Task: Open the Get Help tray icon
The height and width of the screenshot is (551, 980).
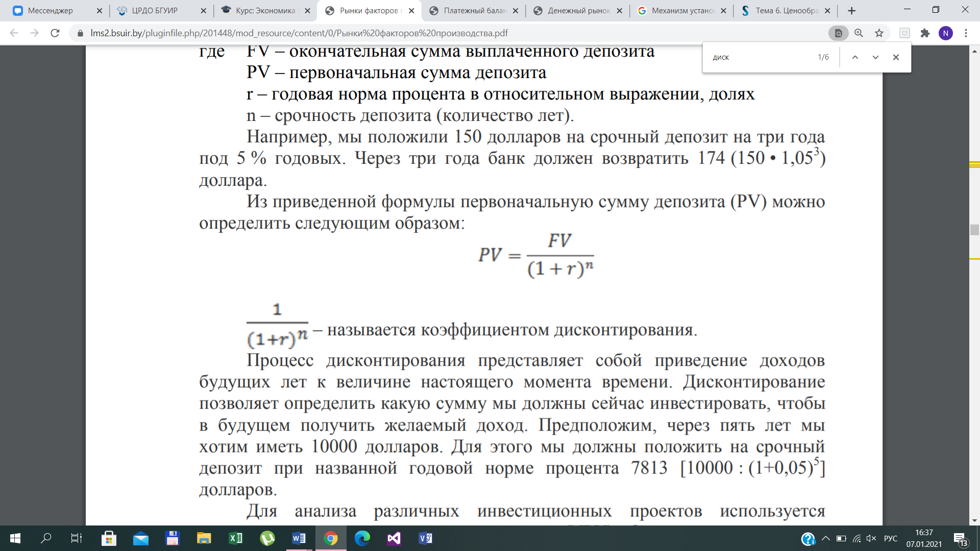Action: 808,539
